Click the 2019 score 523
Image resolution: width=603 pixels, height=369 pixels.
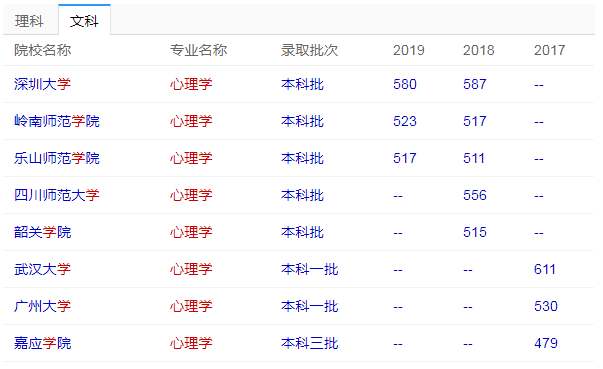(405, 121)
